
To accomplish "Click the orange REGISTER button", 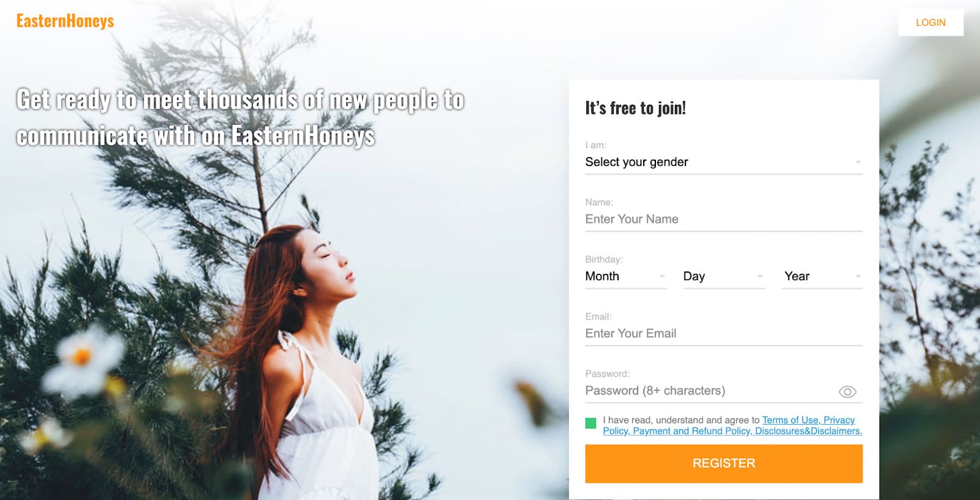I will (723, 464).
